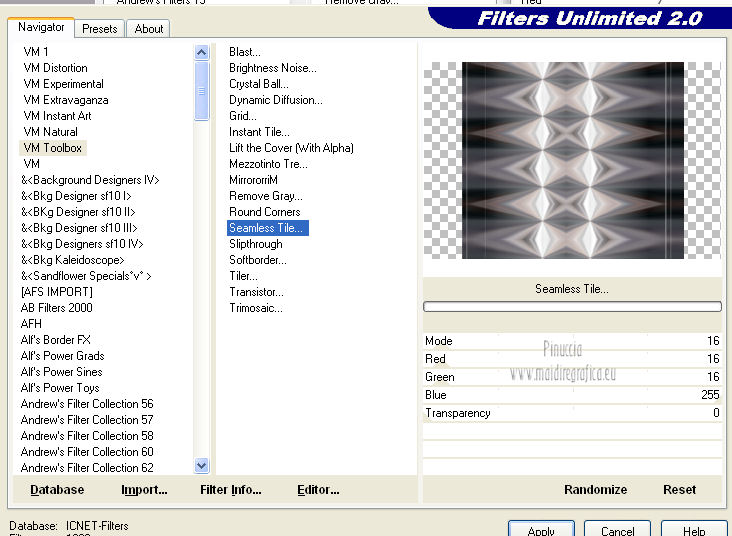Choose the Trimosaic... filter
This screenshot has height=536, width=732.
click(256, 308)
